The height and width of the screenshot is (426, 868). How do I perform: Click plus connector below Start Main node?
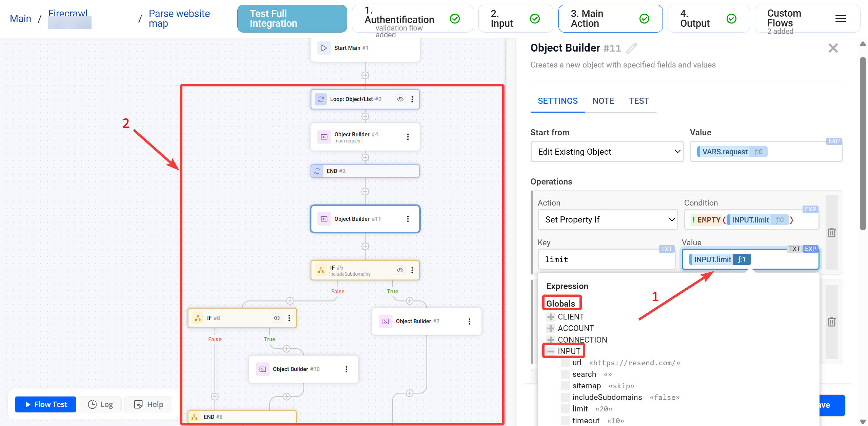click(365, 75)
